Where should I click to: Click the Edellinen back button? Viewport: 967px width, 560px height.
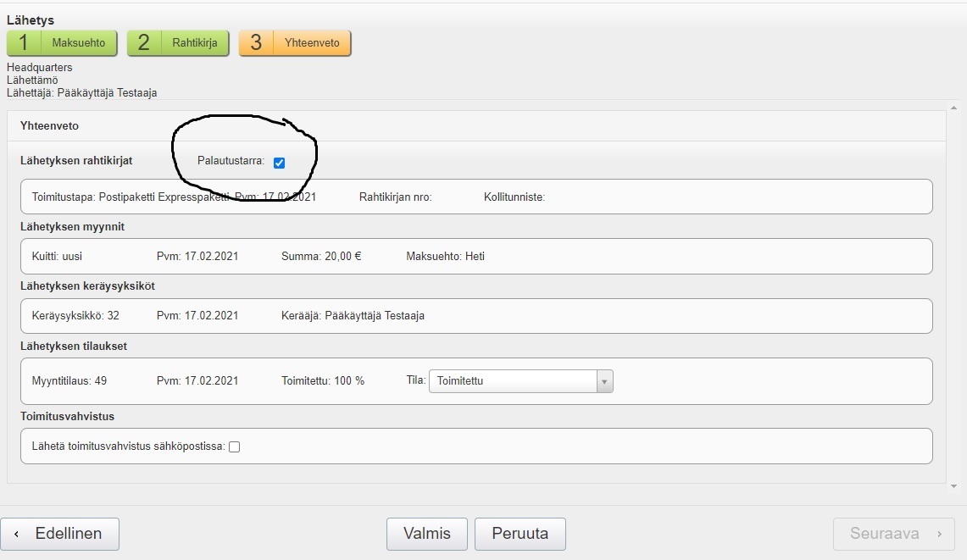(60, 534)
